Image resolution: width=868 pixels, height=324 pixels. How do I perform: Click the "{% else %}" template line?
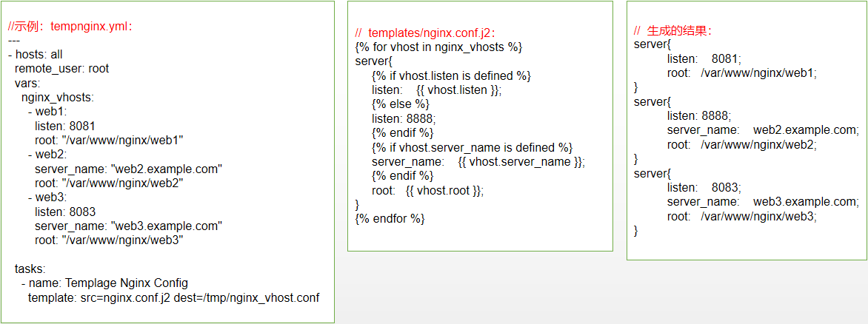(x=400, y=104)
